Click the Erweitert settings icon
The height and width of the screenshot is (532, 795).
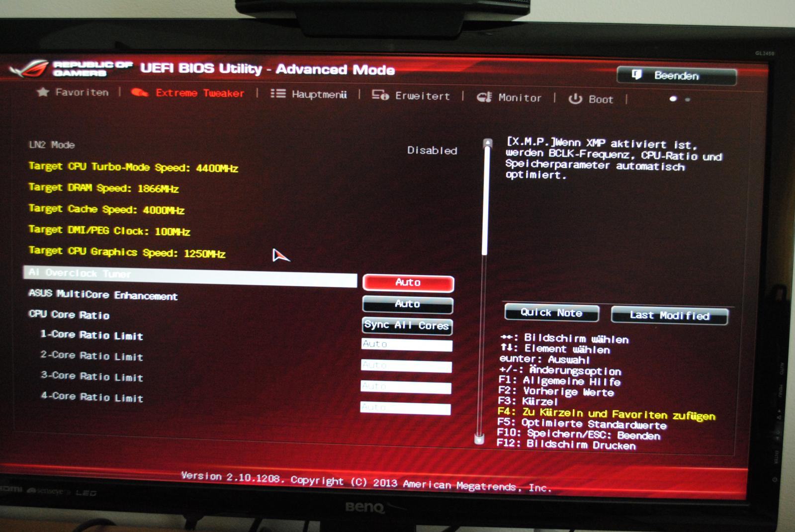pyautogui.click(x=380, y=95)
